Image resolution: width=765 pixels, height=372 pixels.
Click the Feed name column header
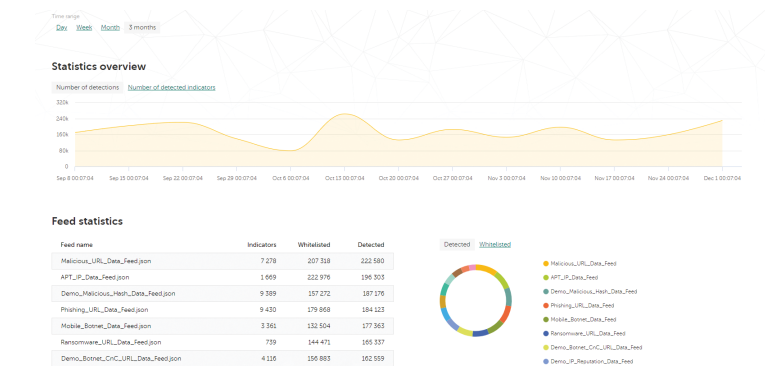click(x=77, y=245)
